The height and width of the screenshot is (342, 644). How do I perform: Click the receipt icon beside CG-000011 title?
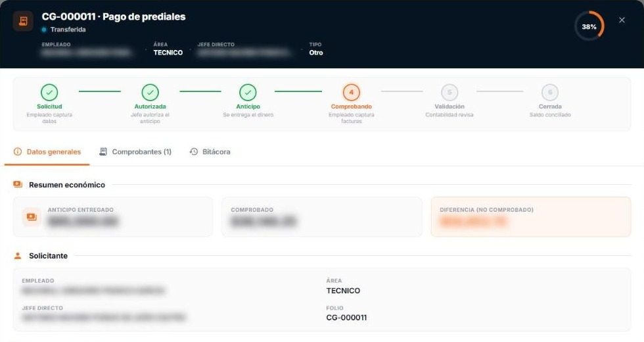click(23, 21)
